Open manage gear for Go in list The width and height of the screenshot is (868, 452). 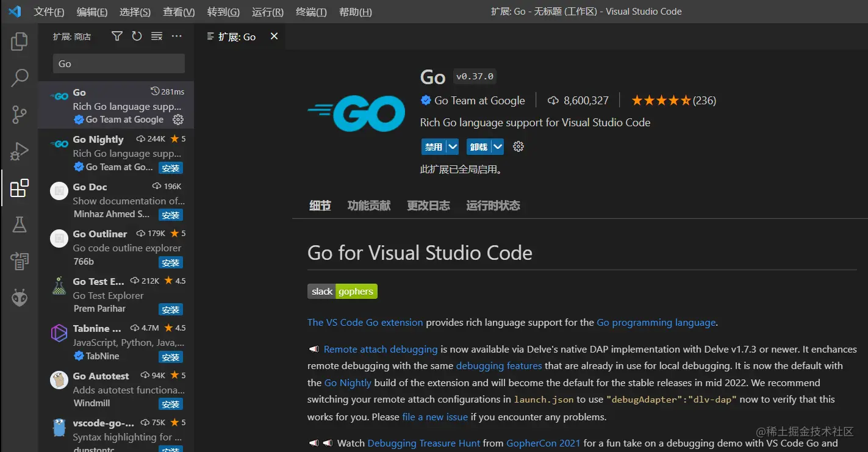click(178, 120)
